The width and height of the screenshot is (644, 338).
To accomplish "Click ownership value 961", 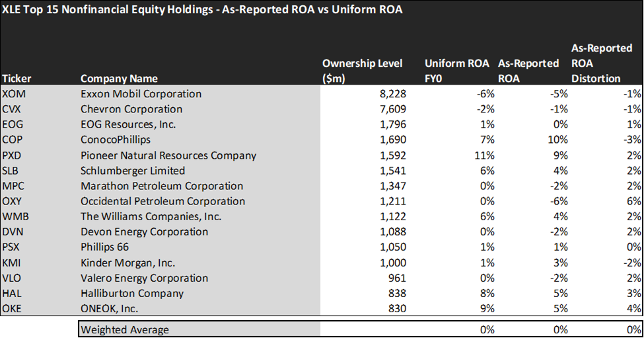I will (x=397, y=278).
